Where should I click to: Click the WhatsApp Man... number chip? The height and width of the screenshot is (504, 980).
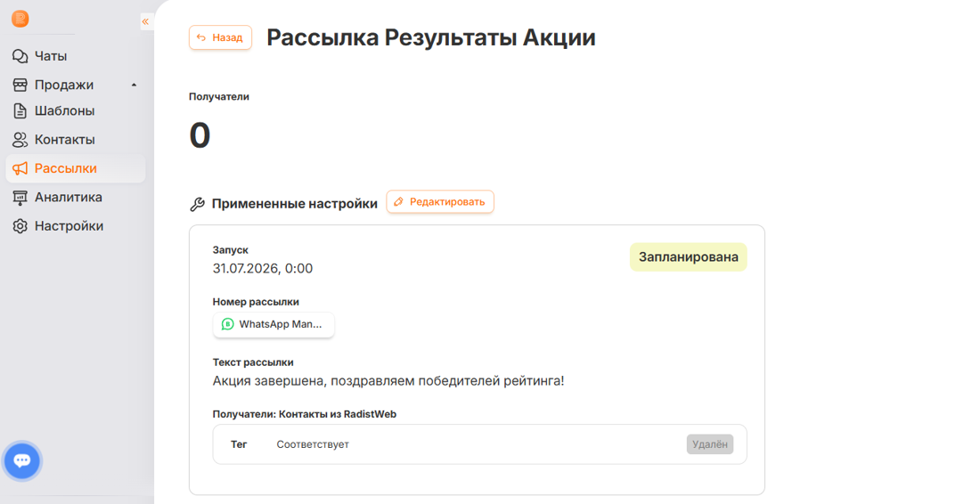[x=274, y=325]
